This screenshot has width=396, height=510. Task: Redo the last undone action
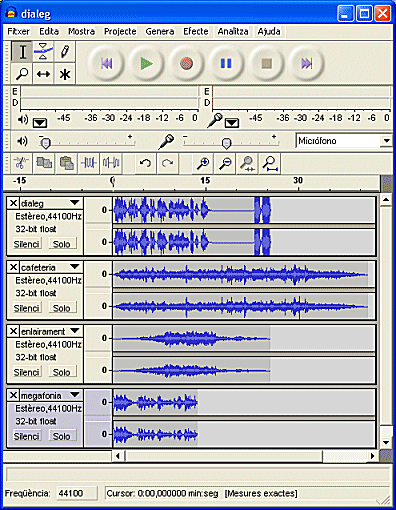167,163
